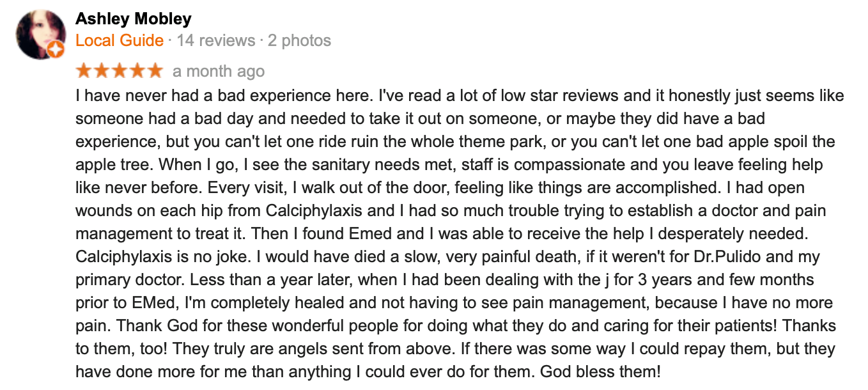Click the orange Local Guide badge on avatar
The image size is (868, 390).
click(56, 50)
